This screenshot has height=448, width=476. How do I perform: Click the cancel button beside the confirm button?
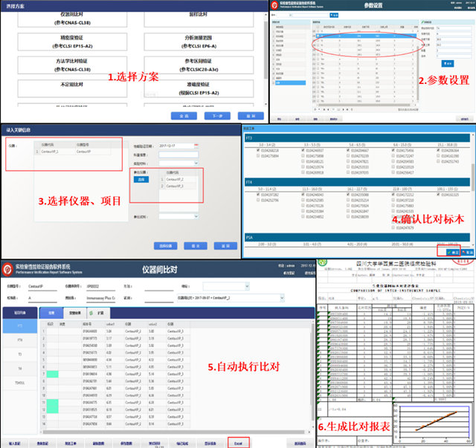pos(468,253)
